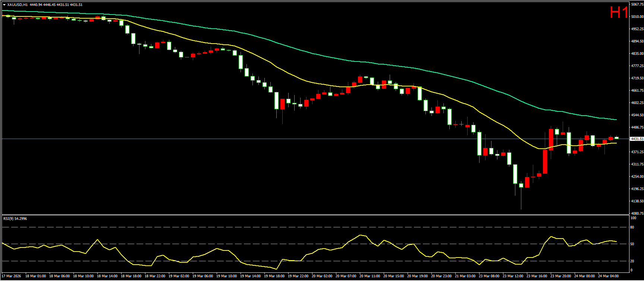The height and width of the screenshot is (281, 644).
Task: Click the RSI 100 scale label
Action: point(633,218)
